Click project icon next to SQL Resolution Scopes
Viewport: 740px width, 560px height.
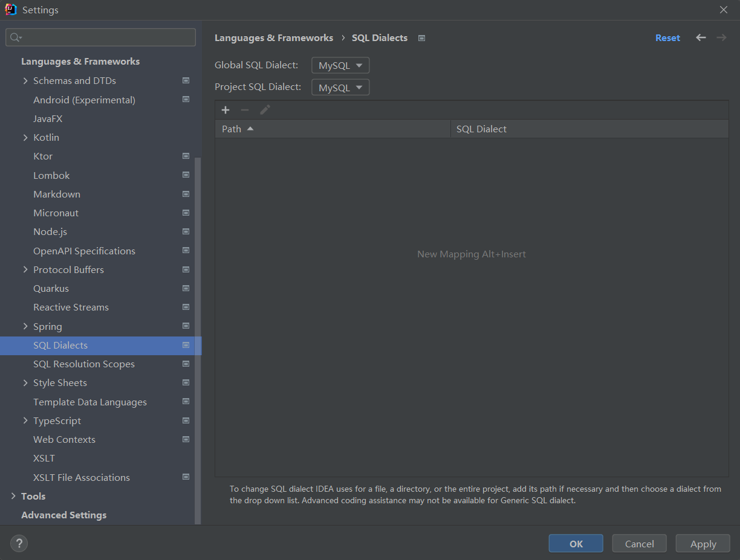click(x=186, y=364)
